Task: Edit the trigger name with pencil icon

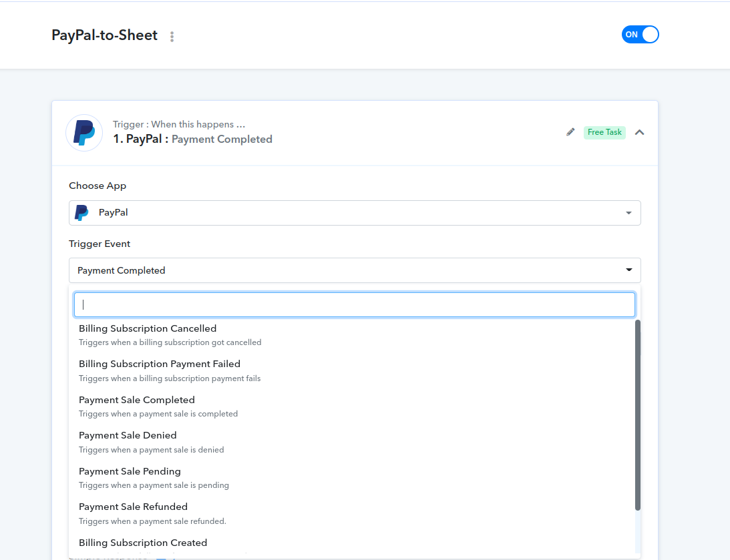Action: click(x=570, y=132)
